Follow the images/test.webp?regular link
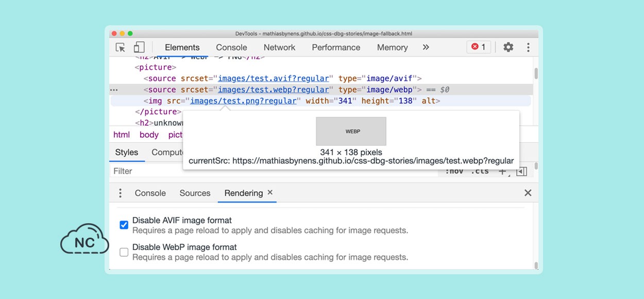Viewport: 644px width, 299px height. pyautogui.click(x=273, y=90)
